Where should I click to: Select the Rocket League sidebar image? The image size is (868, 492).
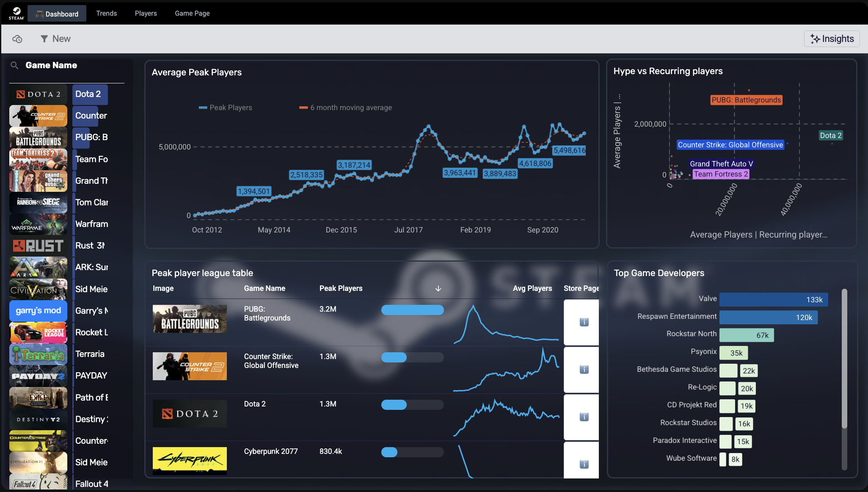tap(38, 332)
